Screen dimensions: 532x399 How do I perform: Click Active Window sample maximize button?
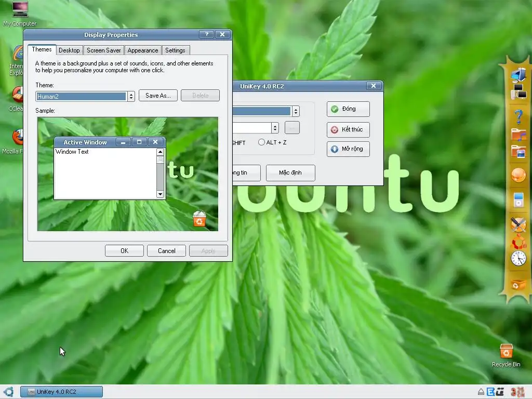click(139, 142)
